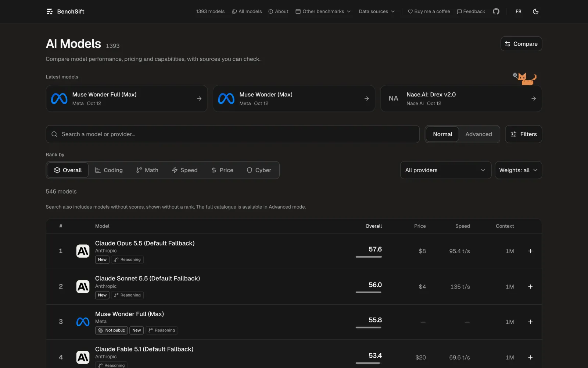The width and height of the screenshot is (588, 368).
Task: Click Buy me a coffee link
Action: pos(429,11)
